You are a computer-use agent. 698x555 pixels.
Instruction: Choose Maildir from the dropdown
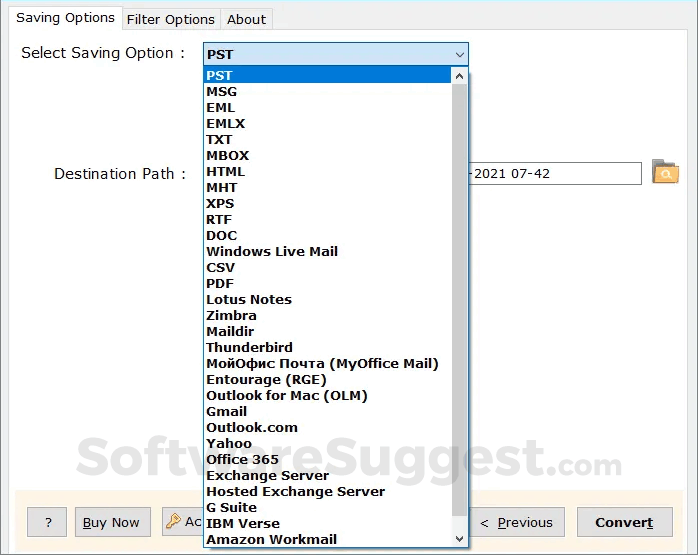point(327,332)
